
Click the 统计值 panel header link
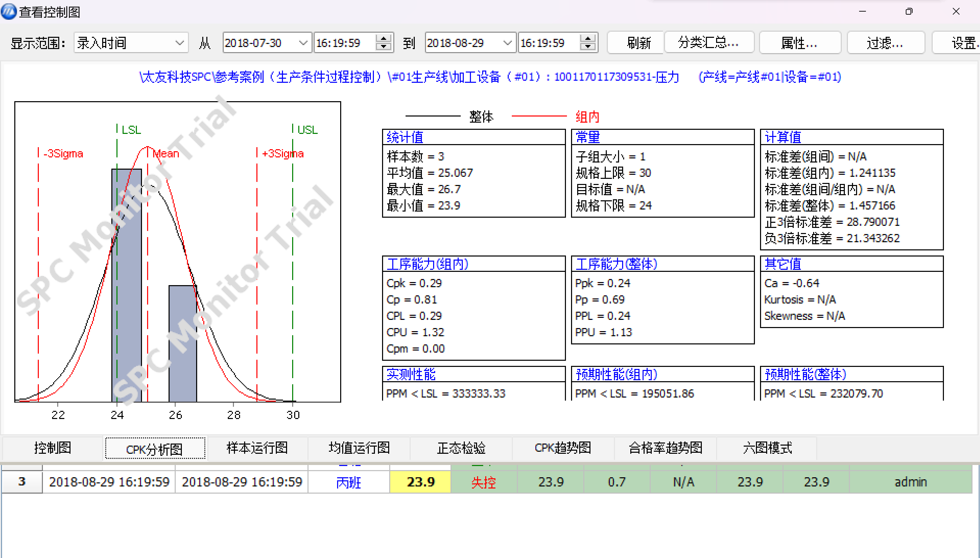pyautogui.click(x=405, y=137)
